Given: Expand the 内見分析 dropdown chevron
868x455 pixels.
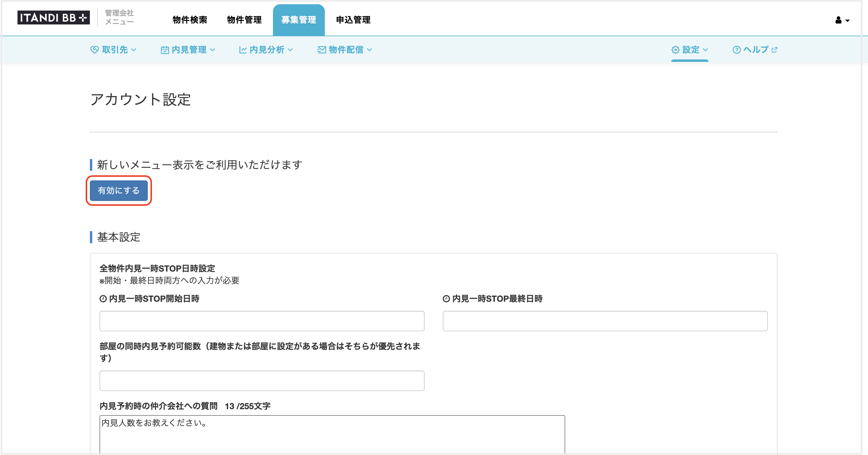Looking at the screenshot, I should [x=290, y=50].
